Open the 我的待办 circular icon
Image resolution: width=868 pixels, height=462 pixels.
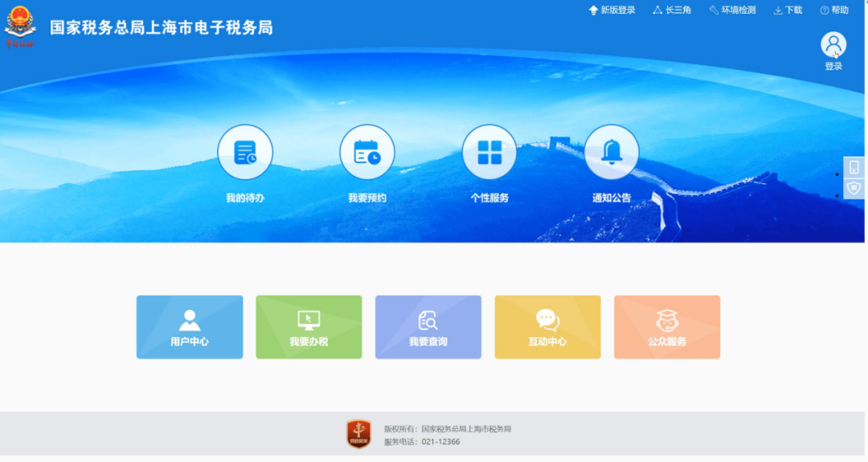[245, 152]
